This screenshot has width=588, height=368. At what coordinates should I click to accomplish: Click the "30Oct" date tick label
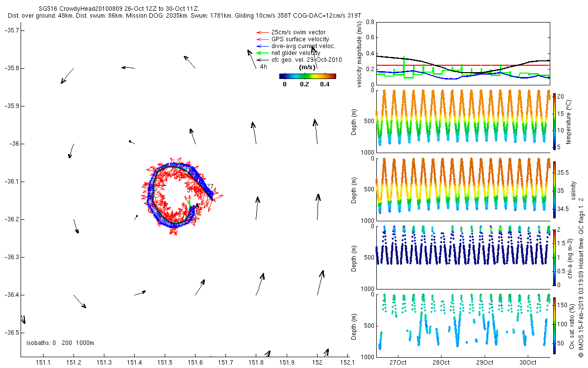coord(528,363)
